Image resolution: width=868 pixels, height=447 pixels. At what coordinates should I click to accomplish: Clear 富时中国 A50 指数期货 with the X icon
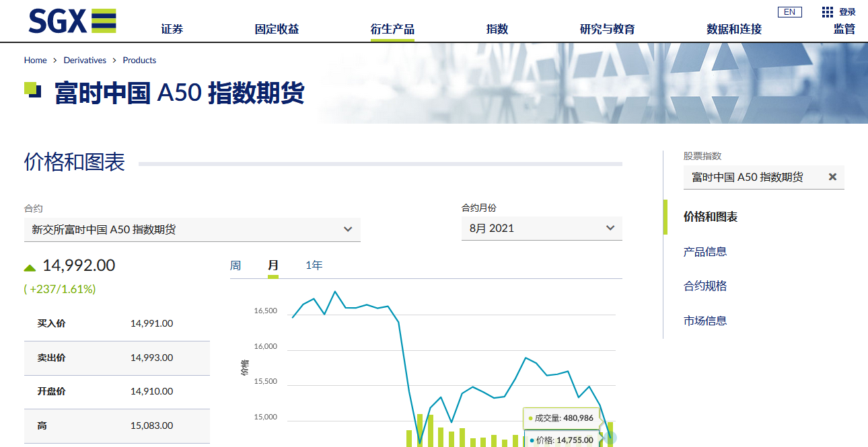[x=832, y=177]
